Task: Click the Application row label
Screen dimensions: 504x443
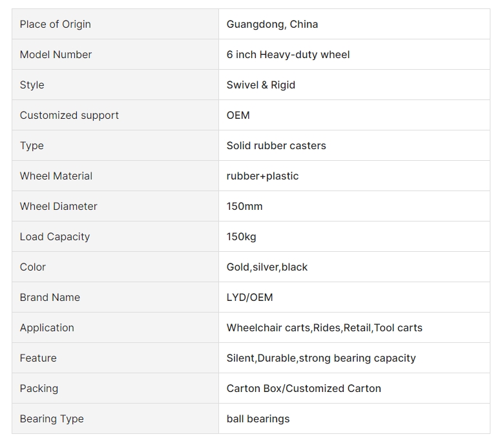Action: 47,328
